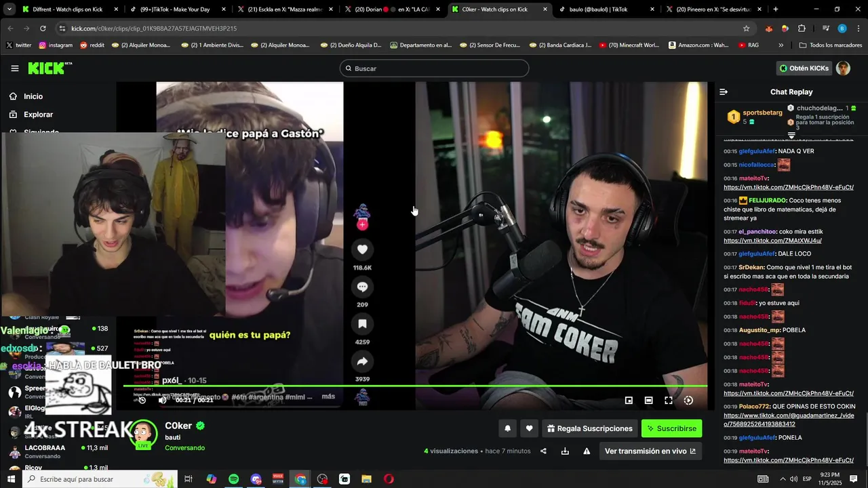Open the Amazon.com bookmark

[x=698, y=45]
